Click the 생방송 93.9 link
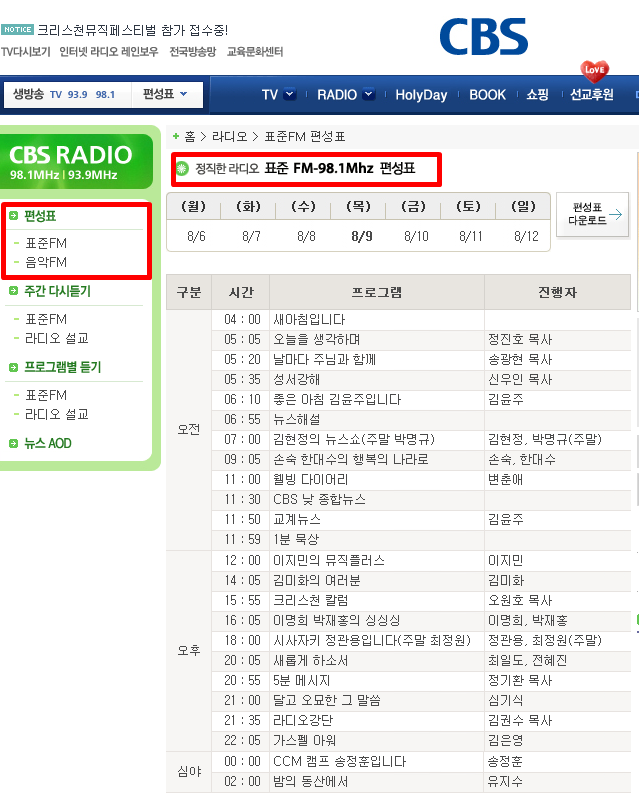This screenshot has height=803, width=639. point(78,95)
